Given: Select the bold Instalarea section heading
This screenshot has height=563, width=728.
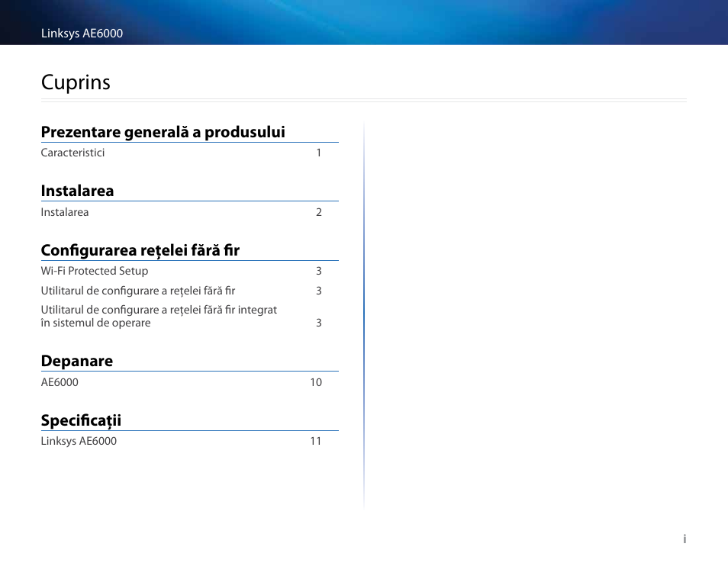Looking at the screenshot, I should (x=78, y=191).
